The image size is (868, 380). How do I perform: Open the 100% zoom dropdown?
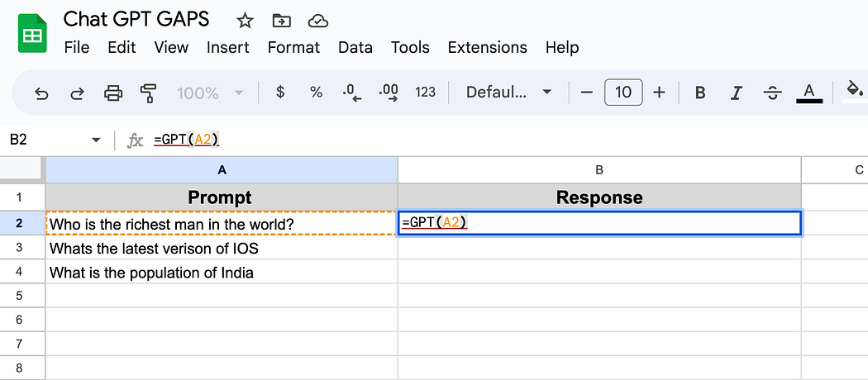point(210,93)
